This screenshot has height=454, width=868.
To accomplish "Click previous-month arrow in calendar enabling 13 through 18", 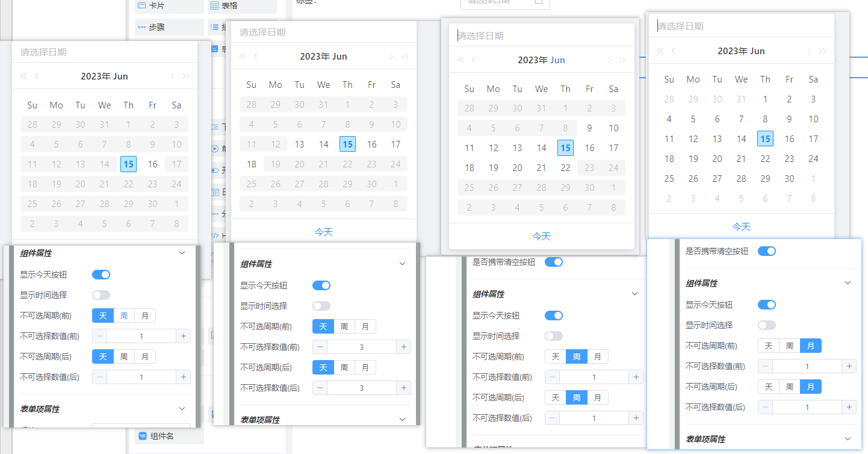I will [x=256, y=57].
